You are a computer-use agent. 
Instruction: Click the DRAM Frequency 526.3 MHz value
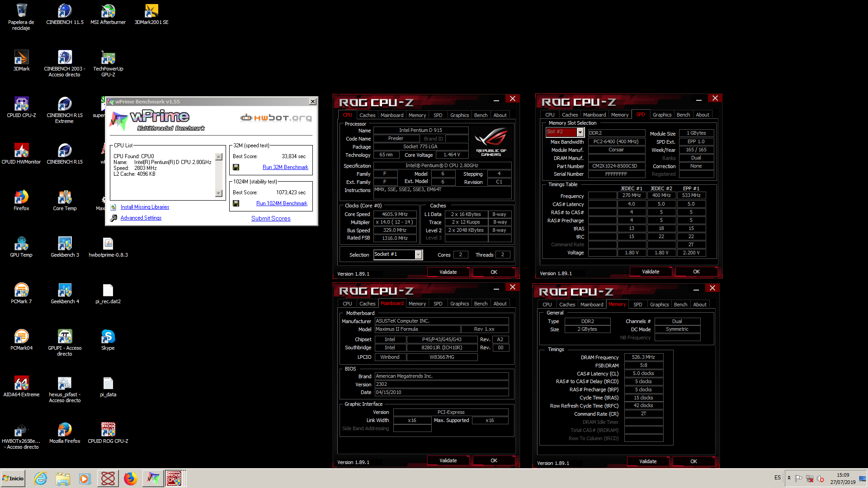click(643, 357)
